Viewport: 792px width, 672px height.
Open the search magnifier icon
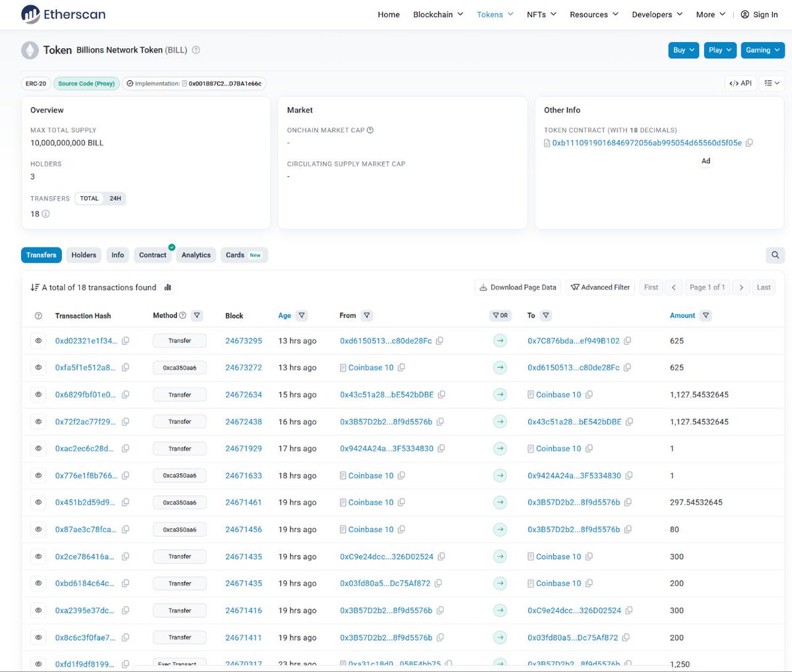click(x=775, y=255)
